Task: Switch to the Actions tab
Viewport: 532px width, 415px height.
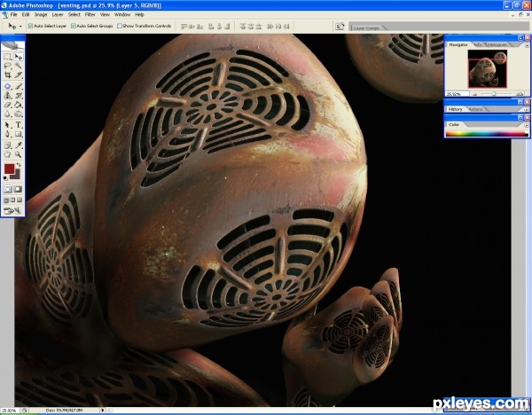Action: click(x=475, y=109)
